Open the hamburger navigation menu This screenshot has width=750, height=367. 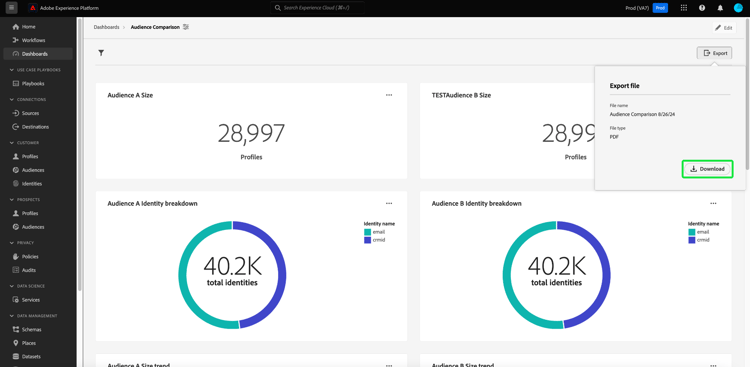click(11, 8)
